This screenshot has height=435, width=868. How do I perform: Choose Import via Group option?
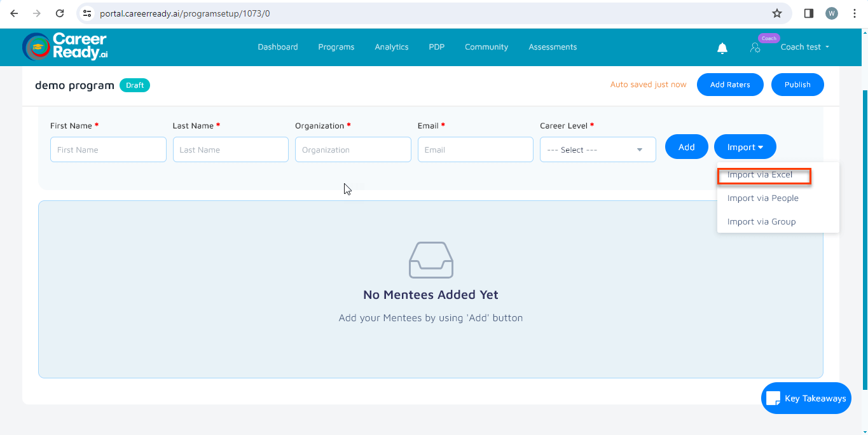761,222
